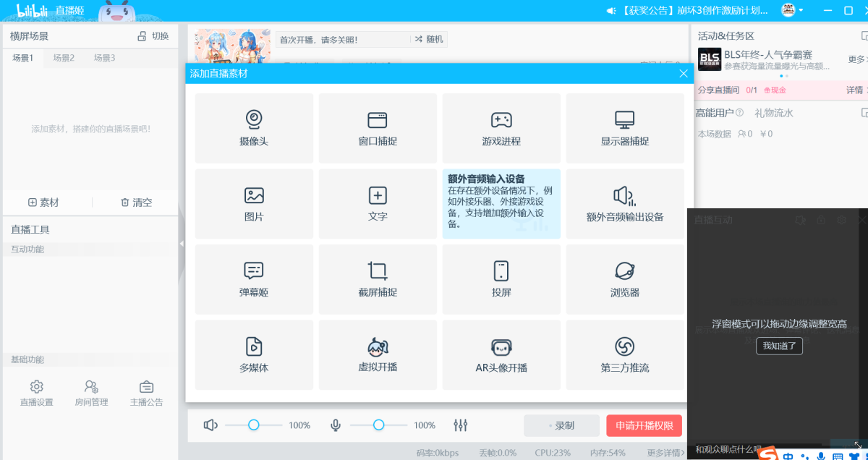
Task: Add a 游戏进程 game process source
Action: pos(501,128)
